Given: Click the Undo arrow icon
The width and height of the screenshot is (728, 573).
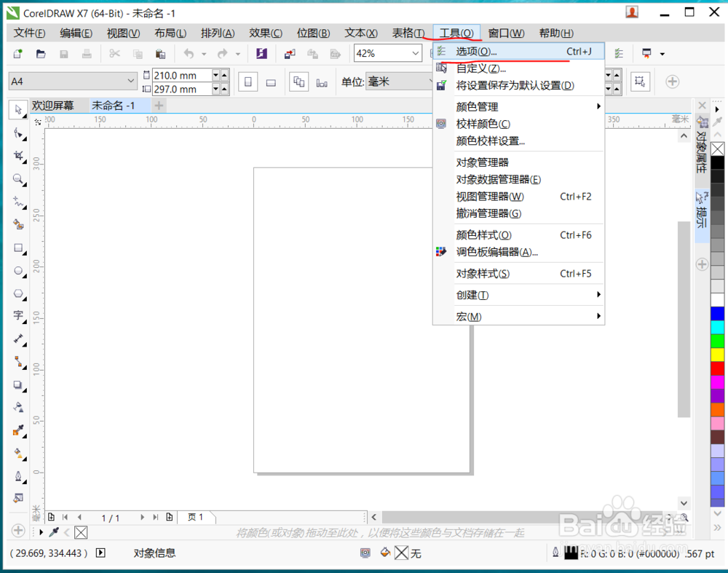Looking at the screenshot, I should (189, 54).
